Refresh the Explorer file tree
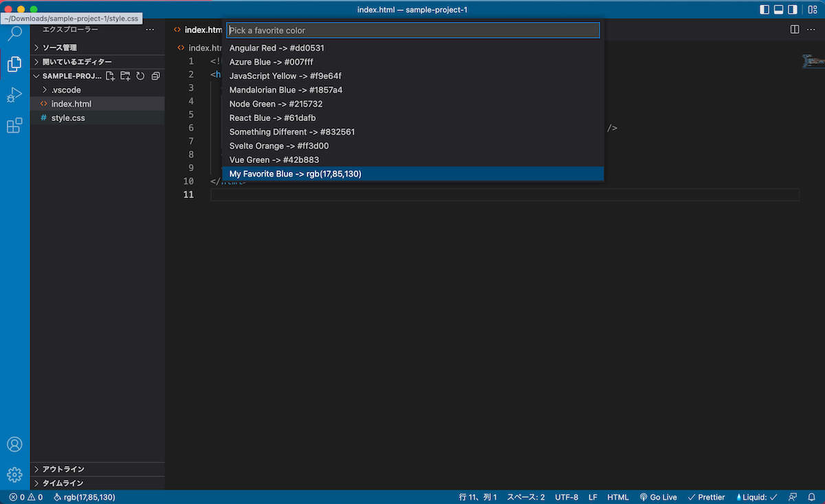The width and height of the screenshot is (825, 504). pos(140,76)
